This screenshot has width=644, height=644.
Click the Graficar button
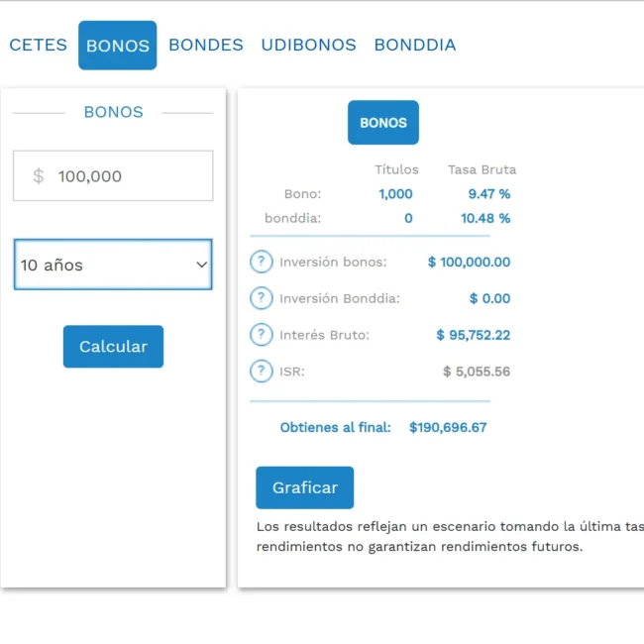304,487
